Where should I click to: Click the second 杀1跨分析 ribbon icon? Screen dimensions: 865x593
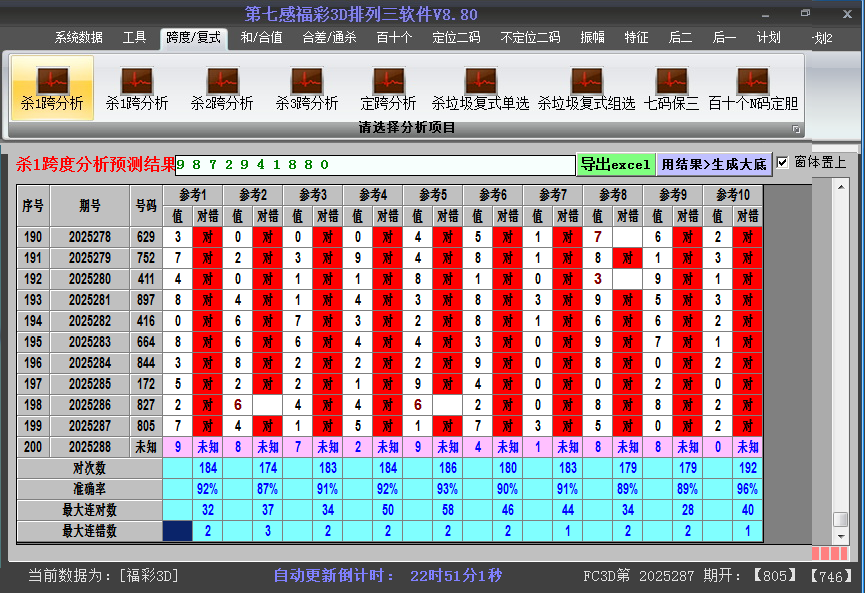coord(137,88)
